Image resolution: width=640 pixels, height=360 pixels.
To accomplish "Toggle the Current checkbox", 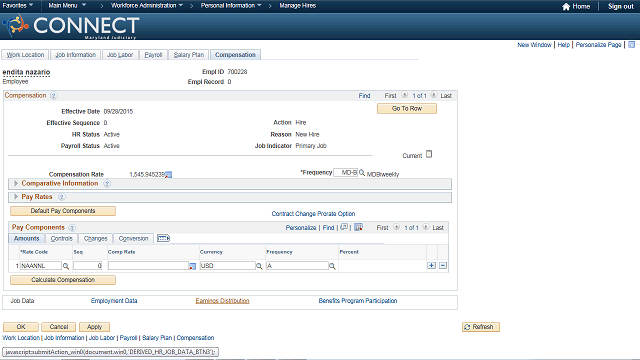I will [429, 154].
